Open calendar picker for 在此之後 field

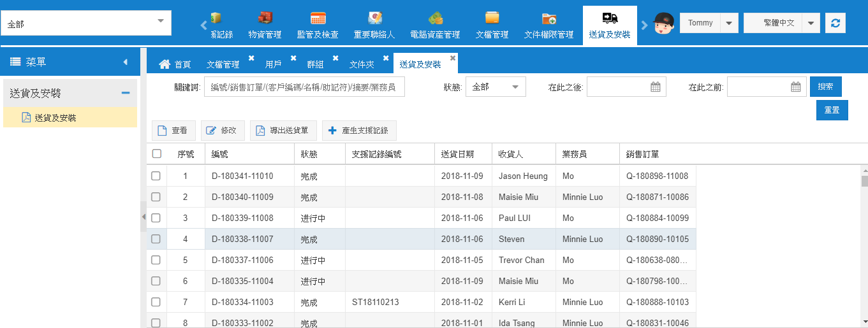(x=655, y=87)
